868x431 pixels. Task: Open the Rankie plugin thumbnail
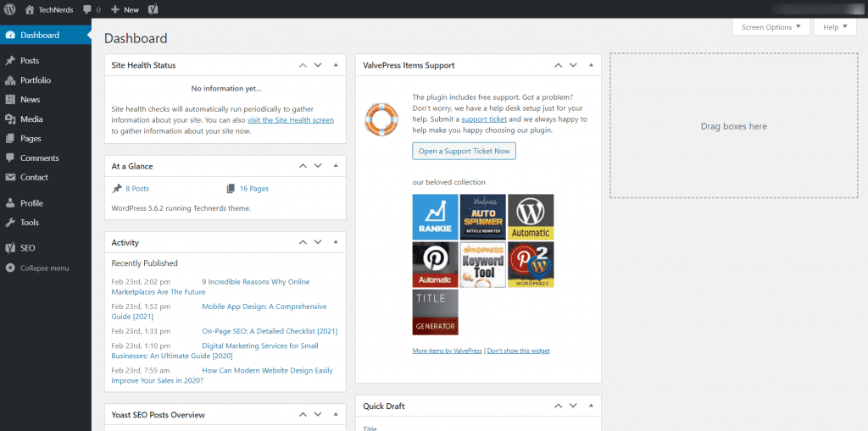(x=435, y=217)
